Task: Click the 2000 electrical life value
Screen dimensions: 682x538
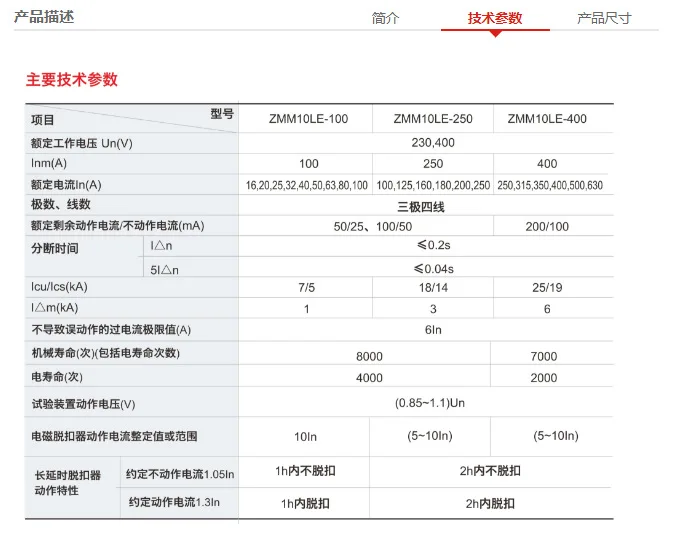Action: coord(544,378)
